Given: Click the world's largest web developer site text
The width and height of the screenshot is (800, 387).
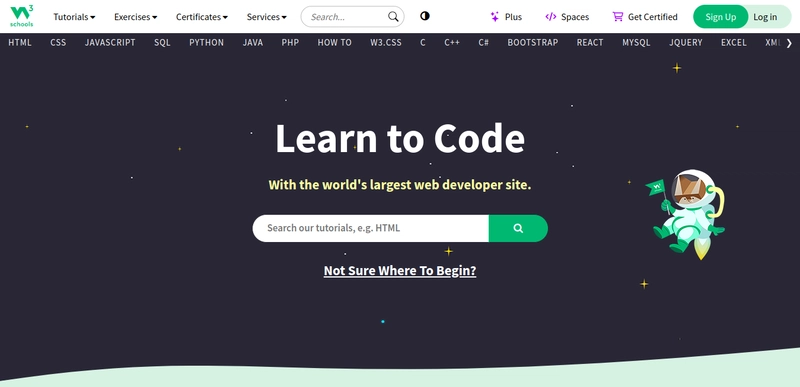Looking at the screenshot, I should pyautogui.click(x=400, y=185).
